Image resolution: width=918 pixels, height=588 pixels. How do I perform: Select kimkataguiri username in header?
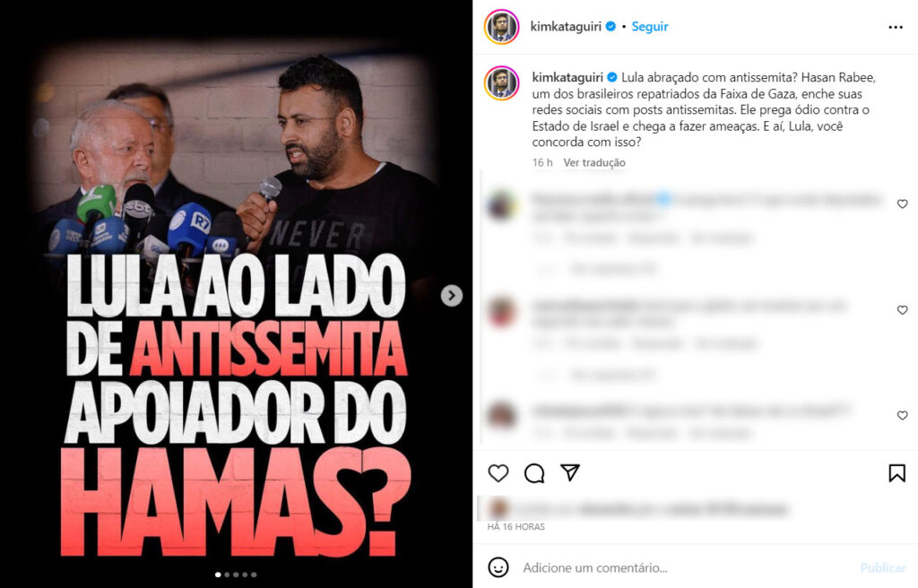click(566, 26)
